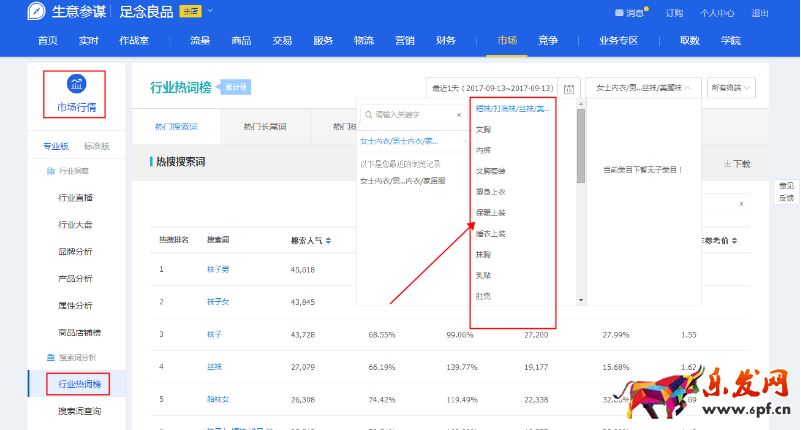Select 文胸 from the category list
This screenshot has height=430, width=801.
483,129
